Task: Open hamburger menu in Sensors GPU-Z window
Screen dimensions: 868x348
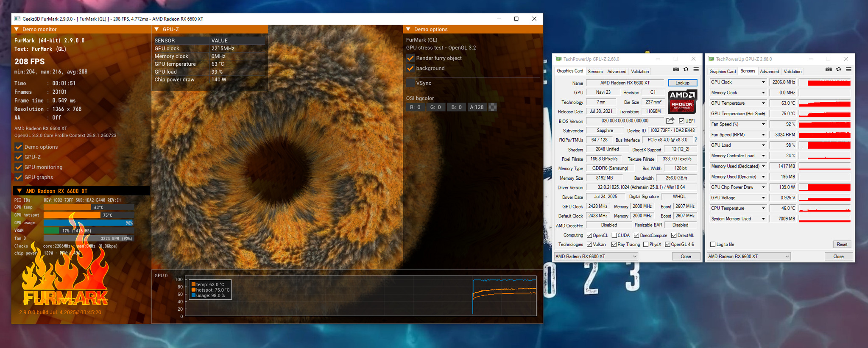Action: tap(848, 70)
